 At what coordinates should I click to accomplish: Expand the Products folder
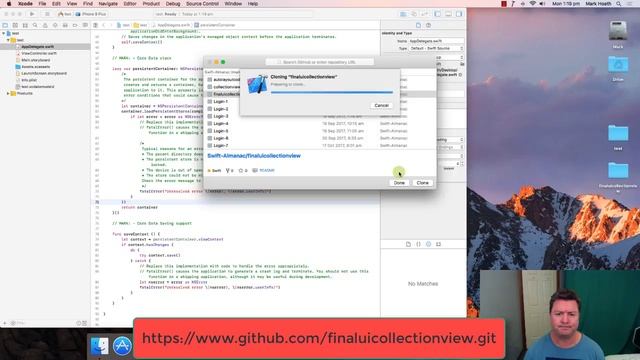[8, 93]
